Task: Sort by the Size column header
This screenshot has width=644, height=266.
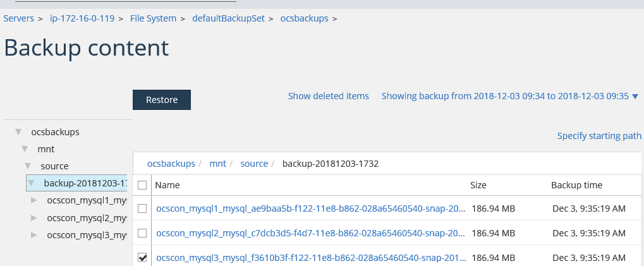Action: pos(478,185)
